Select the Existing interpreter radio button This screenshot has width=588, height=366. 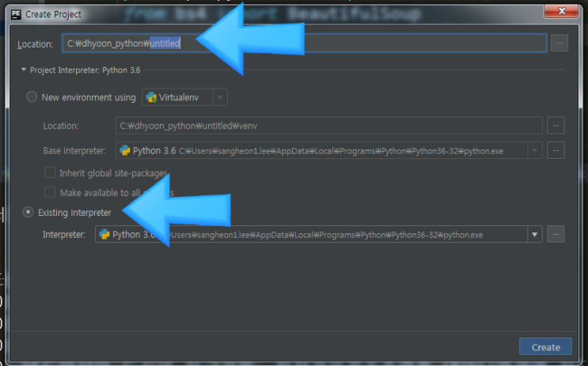(28, 212)
